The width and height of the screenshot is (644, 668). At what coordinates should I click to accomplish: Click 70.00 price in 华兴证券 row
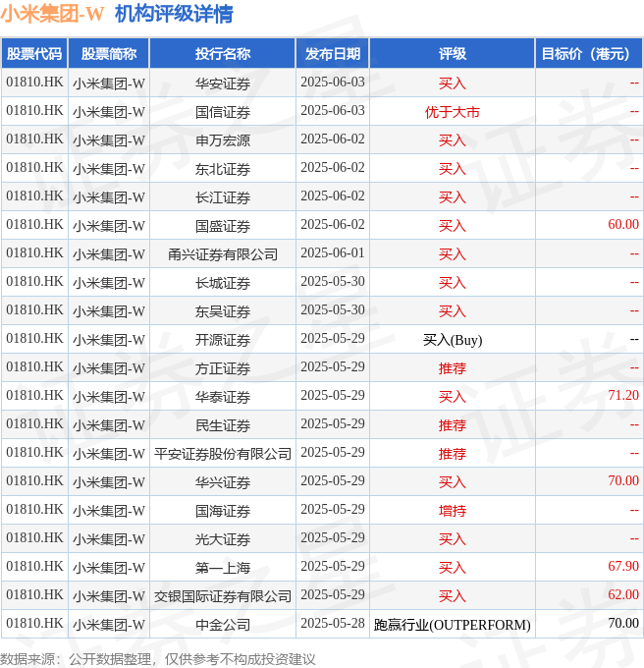[623, 480]
